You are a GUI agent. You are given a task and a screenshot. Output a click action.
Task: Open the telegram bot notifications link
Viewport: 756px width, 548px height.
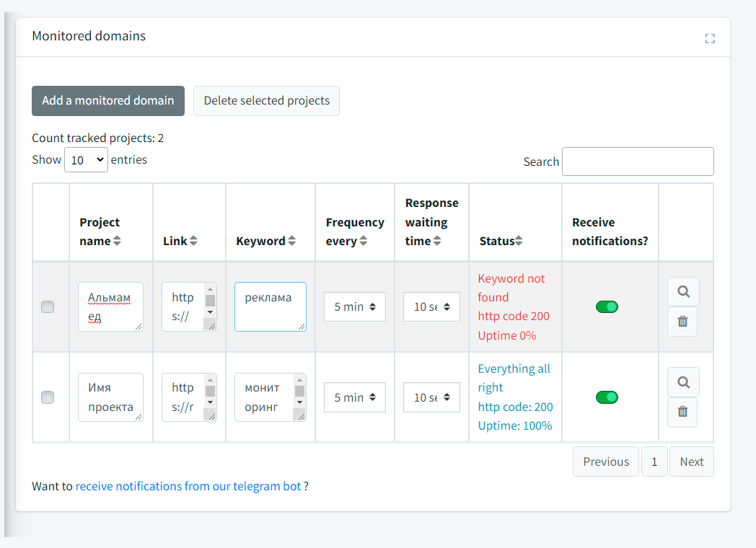coord(188,486)
